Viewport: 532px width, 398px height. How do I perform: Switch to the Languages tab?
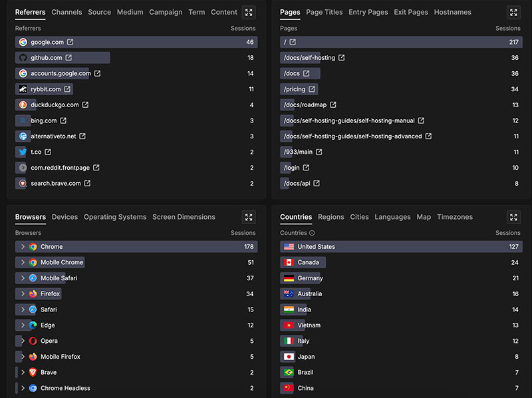[x=392, y=217]
